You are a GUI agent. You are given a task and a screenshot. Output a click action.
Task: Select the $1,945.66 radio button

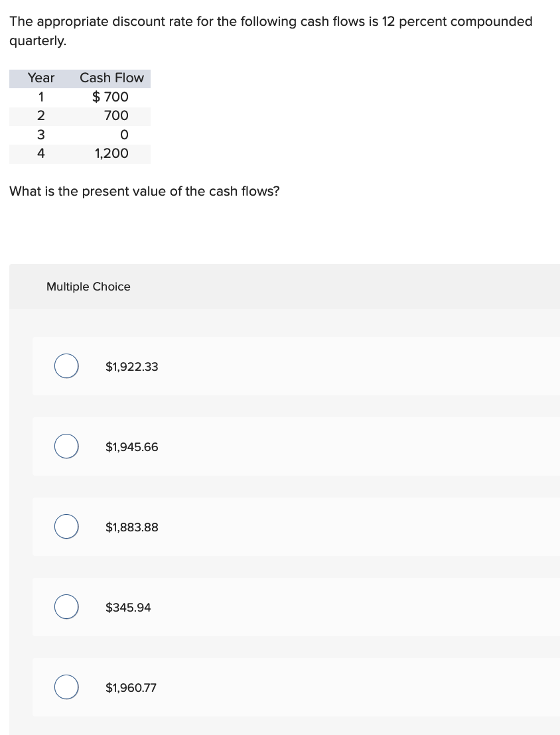[x=66, y=446]
